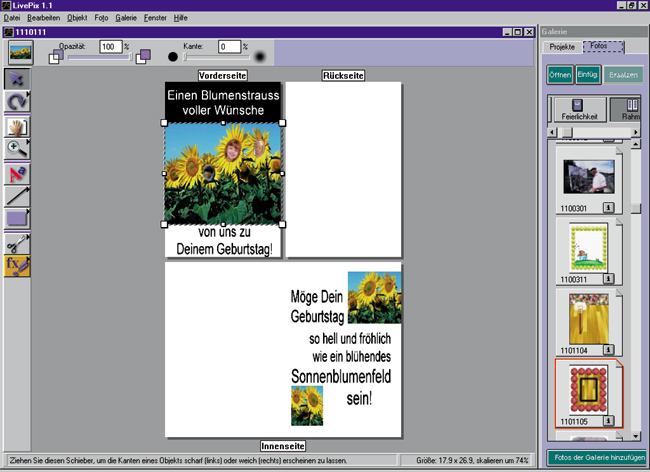Click the Öffnen button in gallery
The image size is (650, 472).
click(x=560, y=75)
